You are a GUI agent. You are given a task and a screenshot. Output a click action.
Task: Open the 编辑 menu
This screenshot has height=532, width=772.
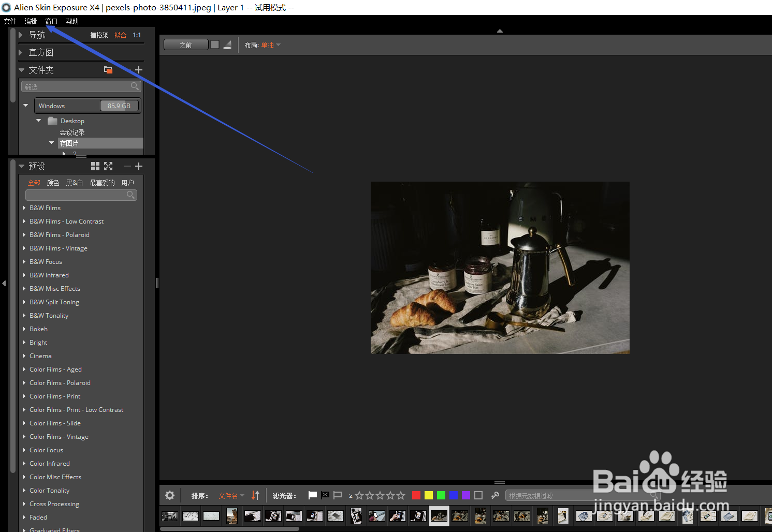point(31,21)
